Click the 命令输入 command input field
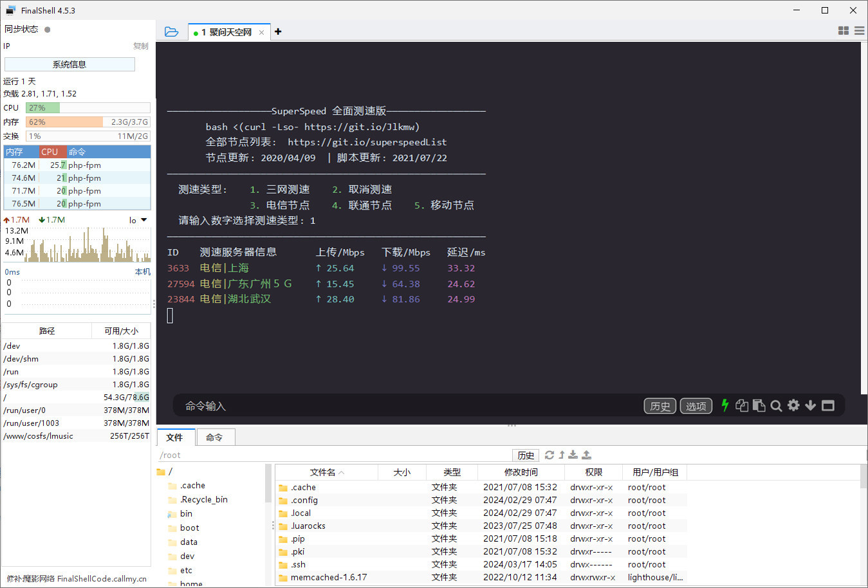868x588 pixels. coord(386,406)
